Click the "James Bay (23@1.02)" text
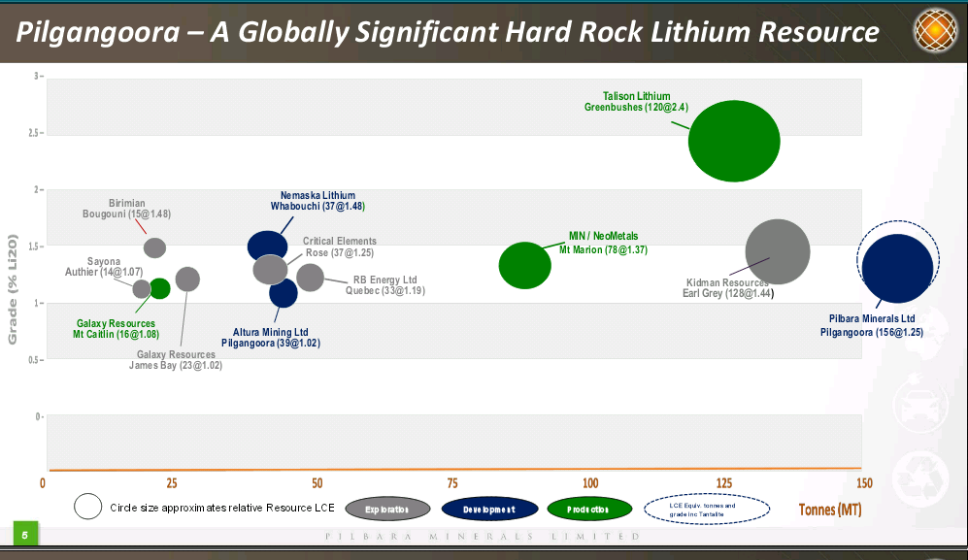The width and height of the screenshot is (968, 560). coord(176,366)
